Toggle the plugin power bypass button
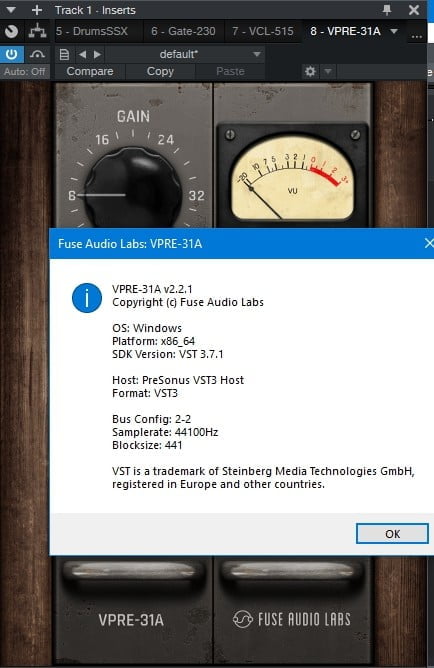 [x=12, y=54]
